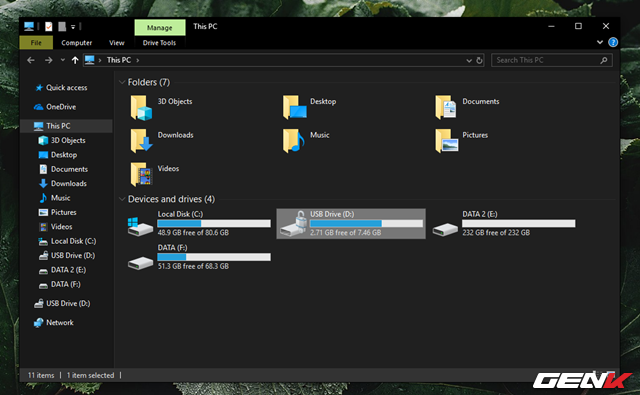The image size is (640, 395).
Task: Select DATA (F:) drive tile
Action: [x=199, y=257]
